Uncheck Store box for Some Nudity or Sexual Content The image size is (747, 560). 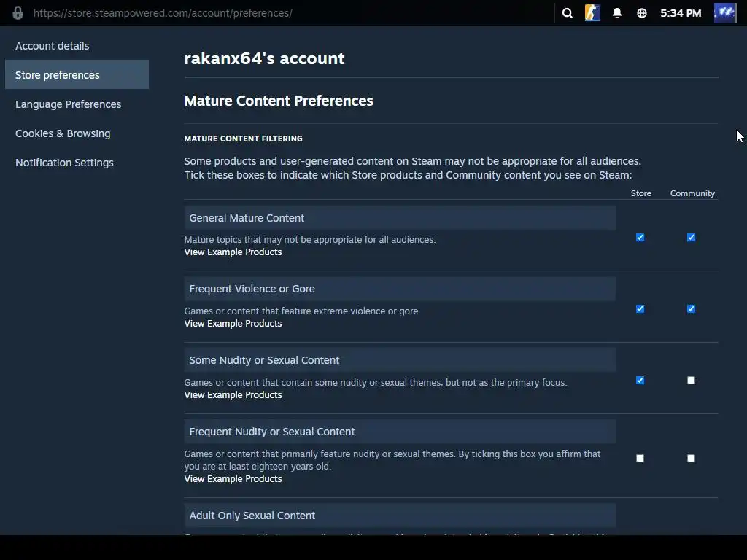point(640,380)
